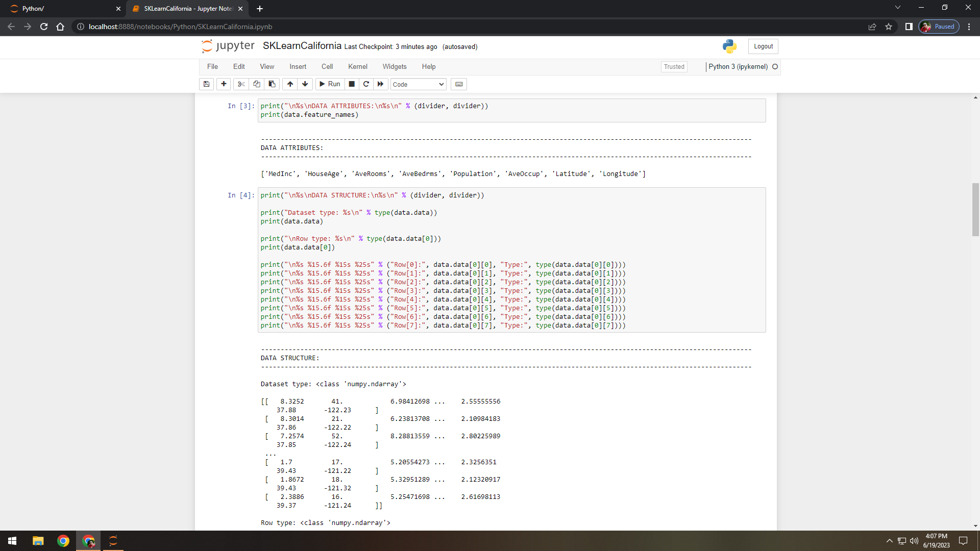Open cell type dropdown showing Code

click(418, 84)
